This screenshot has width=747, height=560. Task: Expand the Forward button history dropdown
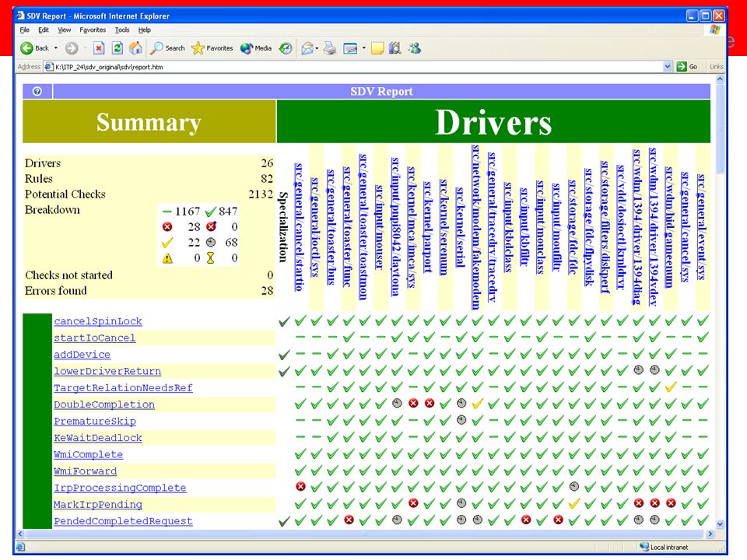(85, 48)
